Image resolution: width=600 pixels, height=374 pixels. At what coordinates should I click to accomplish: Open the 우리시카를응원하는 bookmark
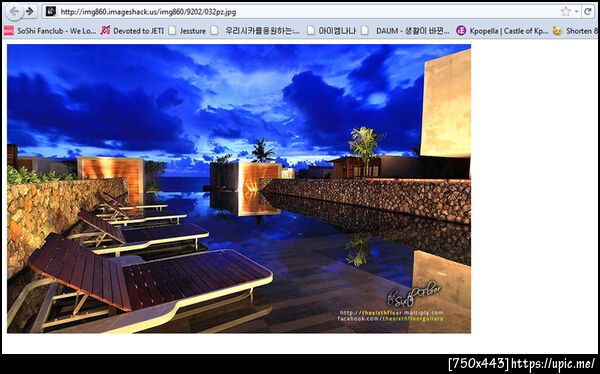coord(255,31)
